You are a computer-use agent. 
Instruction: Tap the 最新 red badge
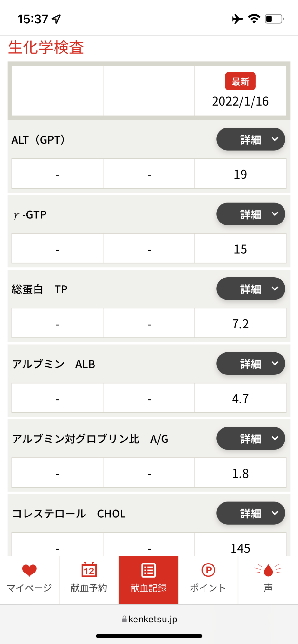pyautogui.click(x=240, y=81)
